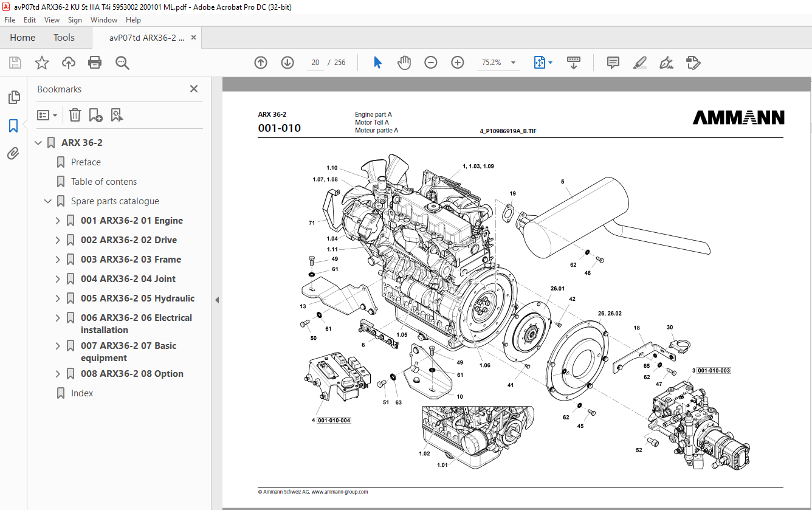
Task: Click the Engine part A title text
Action: click(x=373, y=114)
